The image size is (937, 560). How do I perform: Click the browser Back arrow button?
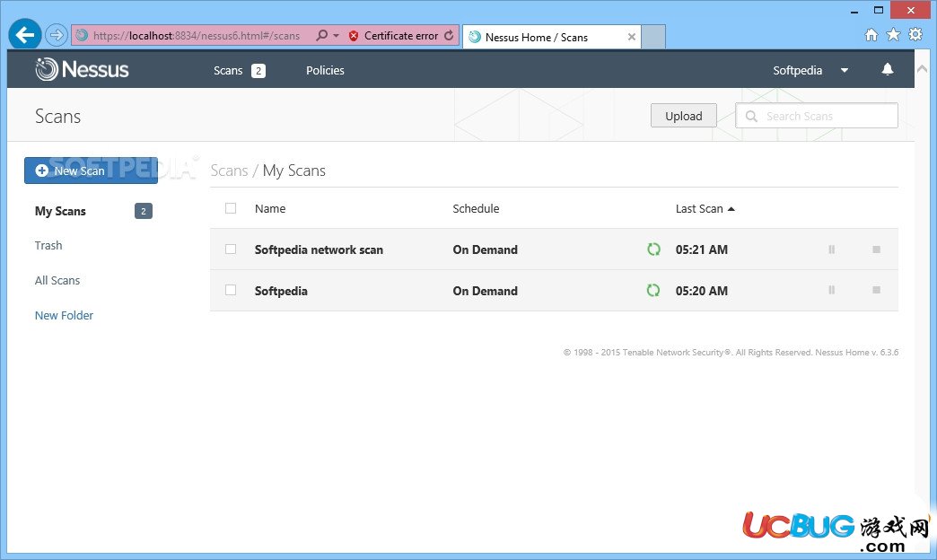tap(25, 35)
